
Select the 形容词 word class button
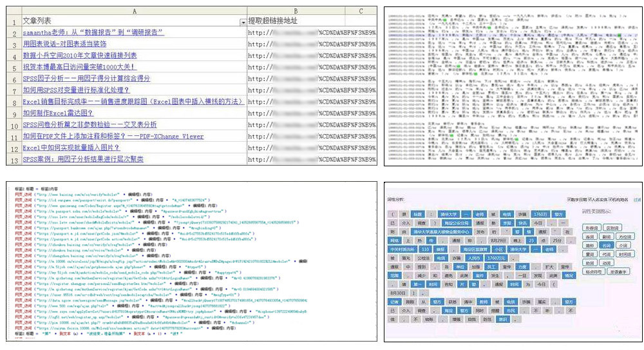coord(591,228)
